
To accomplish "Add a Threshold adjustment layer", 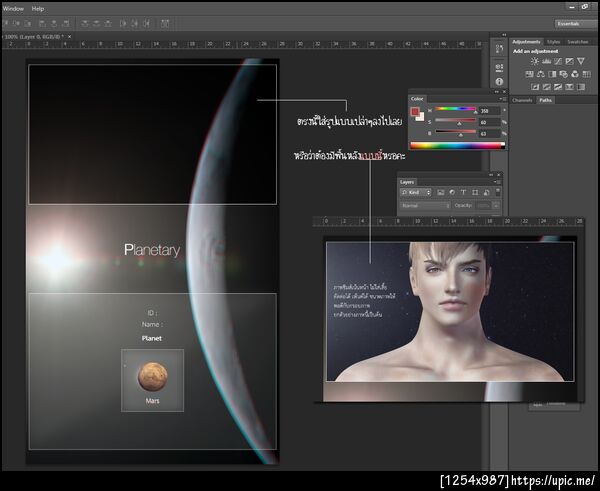I will point(558,87).
